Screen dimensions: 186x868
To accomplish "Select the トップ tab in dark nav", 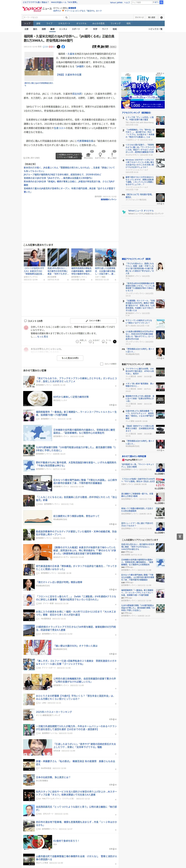I will point(27,24).
